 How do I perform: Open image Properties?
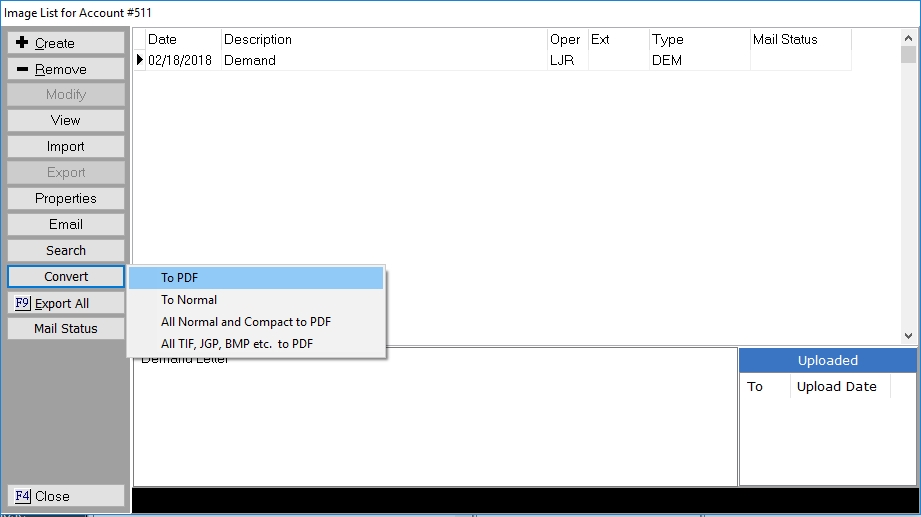tap(66, 198)
